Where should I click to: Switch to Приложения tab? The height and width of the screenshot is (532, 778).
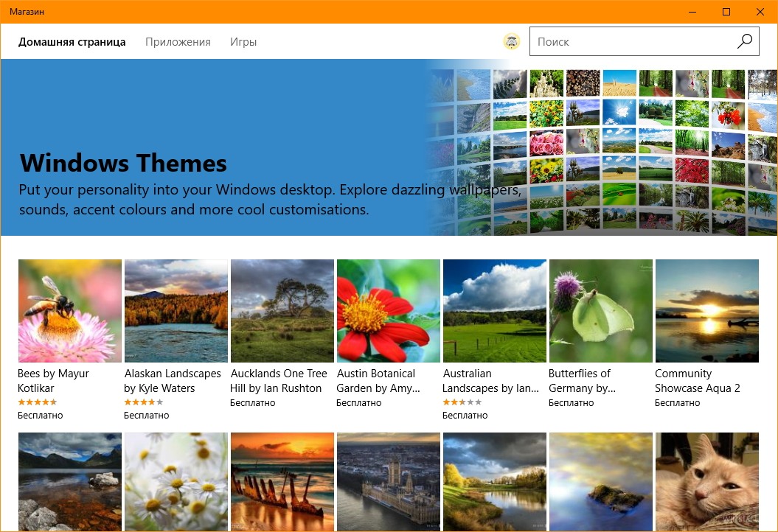click(178, 42)
